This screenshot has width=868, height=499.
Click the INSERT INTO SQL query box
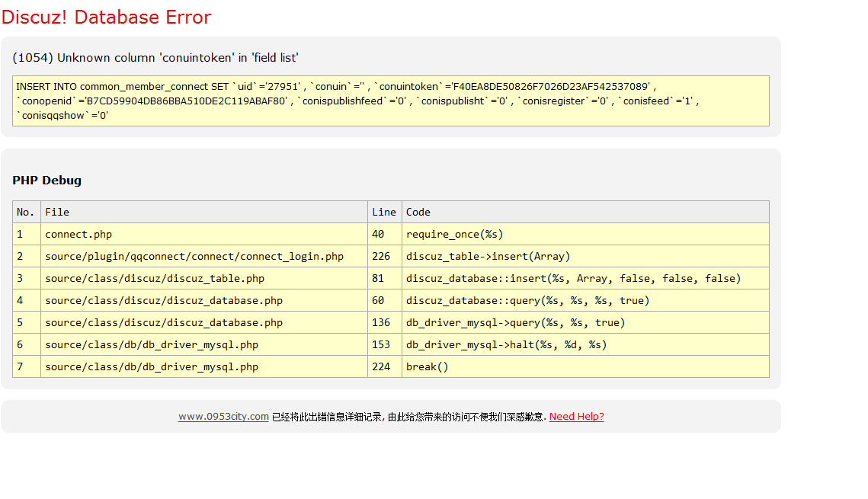pos(391,101)
